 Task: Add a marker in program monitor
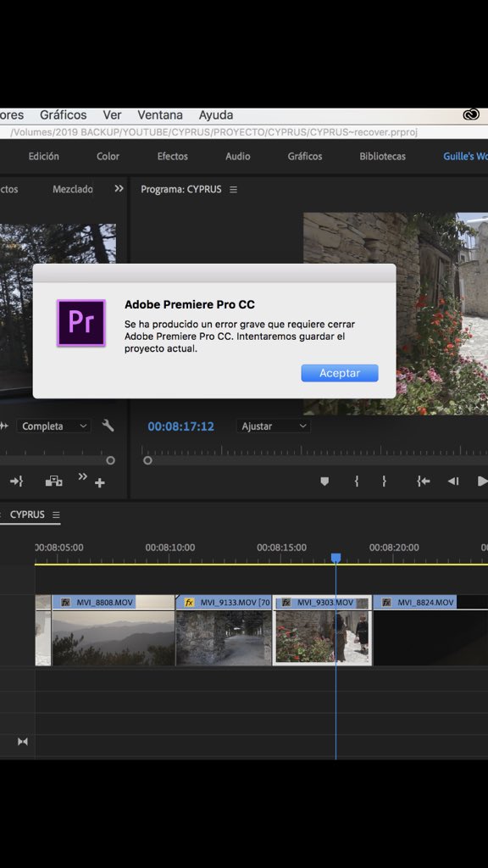[324, 481]
